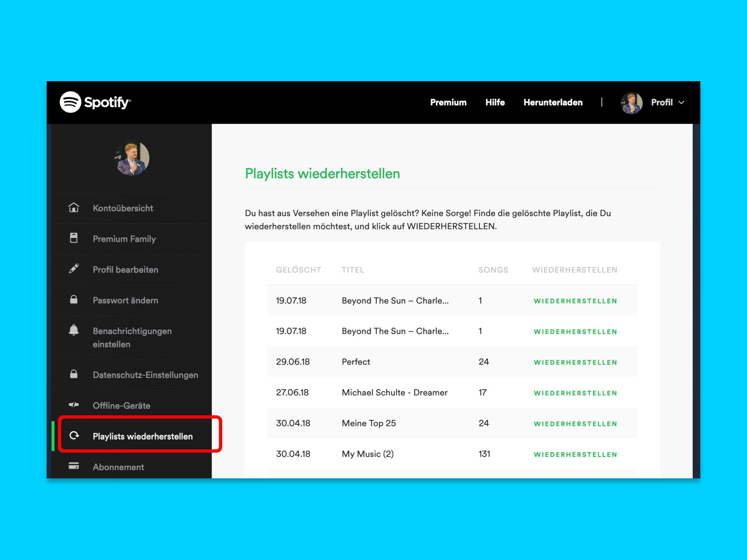Viewport: 747px width, 560px height.
Task: Click the title 'Meine Top 25'
Action: tap(369, 423)
